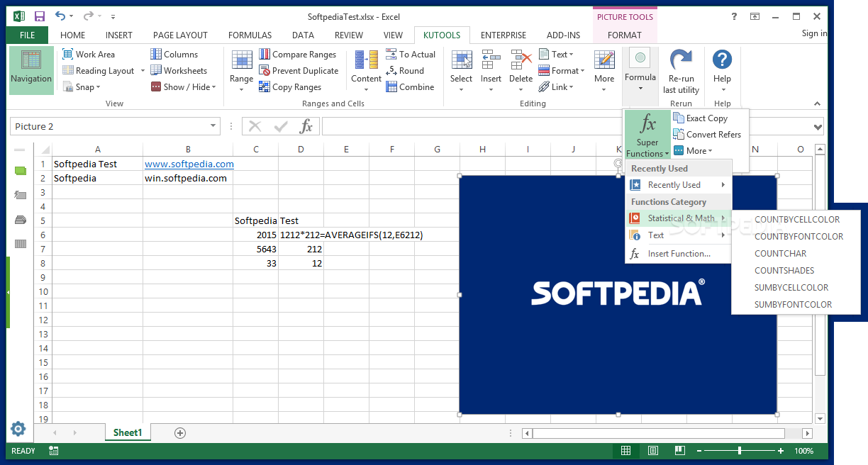Click zoom out minus button
Image resolution: width=868 pixels, height=465 pixels.
point(698,451)
